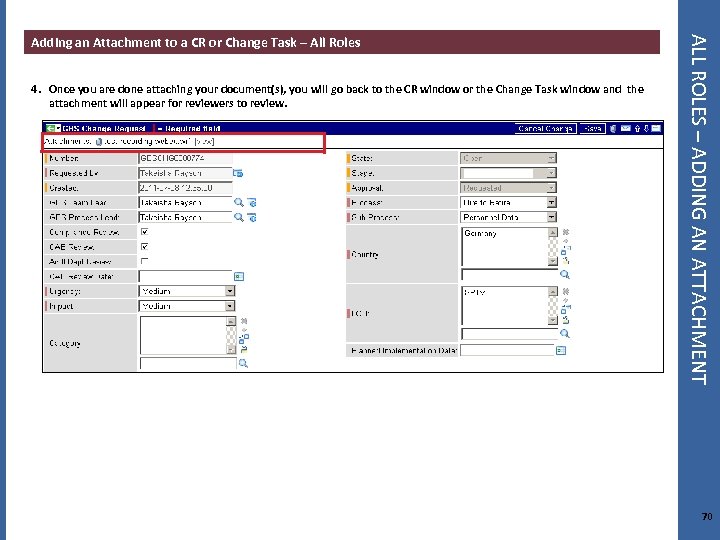Viewport: 720px width, 540px height.
Task: Click magnifier lookup beside GHS Process Lead
Action: 239,217
